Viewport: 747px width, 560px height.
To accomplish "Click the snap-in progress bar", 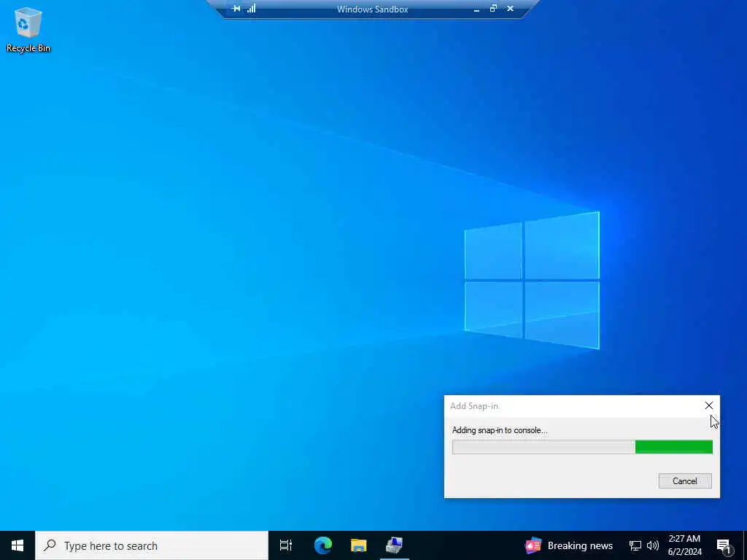I will click(582, 447).
